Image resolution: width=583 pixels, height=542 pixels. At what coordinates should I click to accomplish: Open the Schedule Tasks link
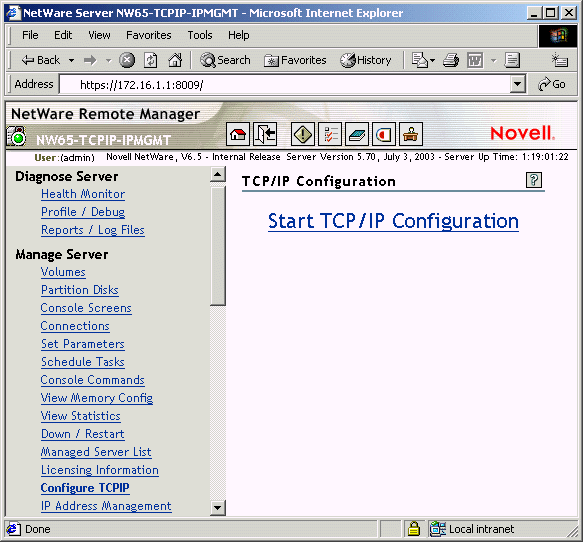(83, 362)
